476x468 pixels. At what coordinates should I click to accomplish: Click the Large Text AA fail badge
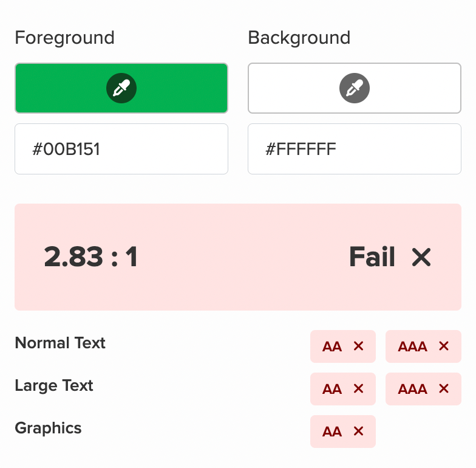342,389
